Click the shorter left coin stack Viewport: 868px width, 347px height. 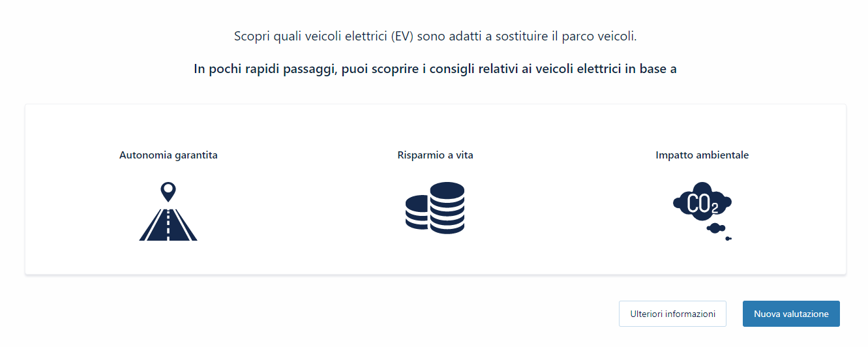point(416,213)
